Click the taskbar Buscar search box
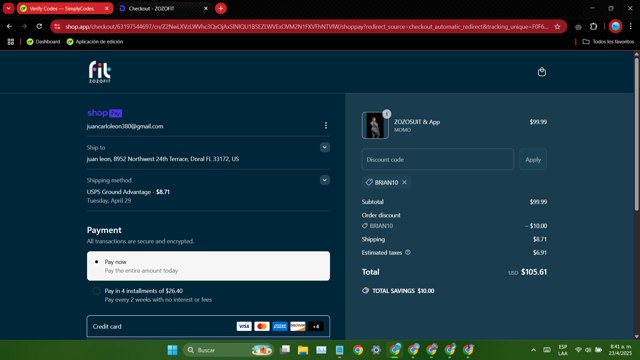This screenshot has height=360, width=640. click(228, 350)
